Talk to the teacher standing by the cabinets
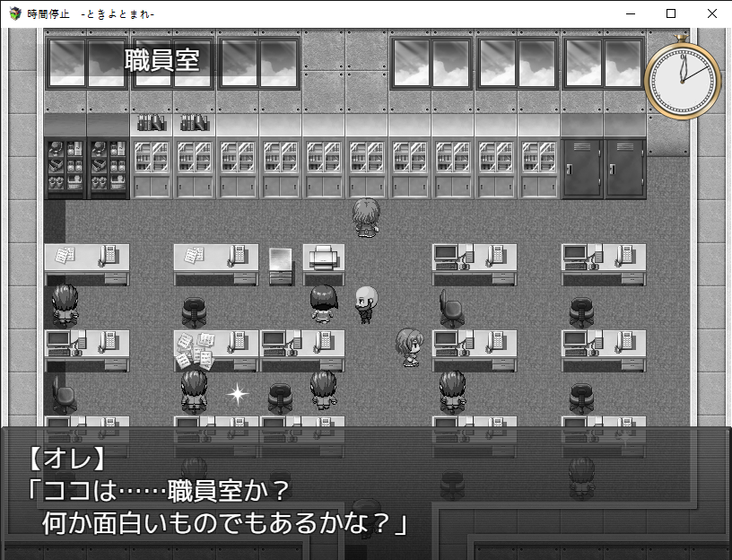This screenshot has width=732, height=560. [365, 217]
